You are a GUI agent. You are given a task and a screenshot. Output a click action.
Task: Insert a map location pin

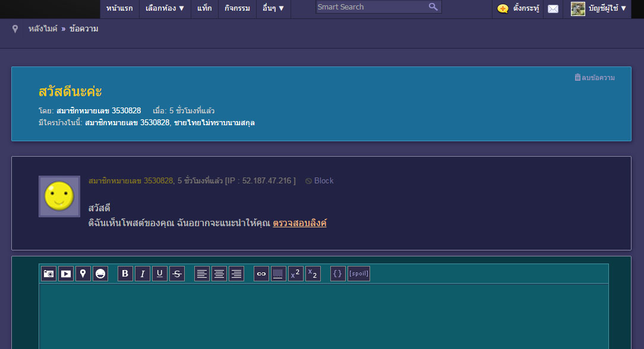83,274
